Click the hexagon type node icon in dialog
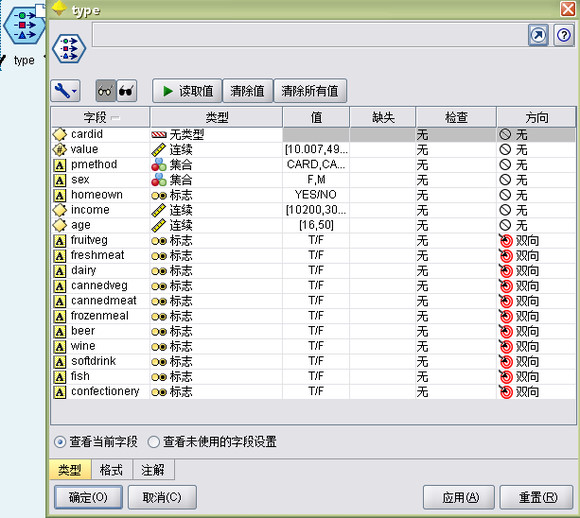The width and height of the screenshot is (580, 518). (x=69, y=48)
